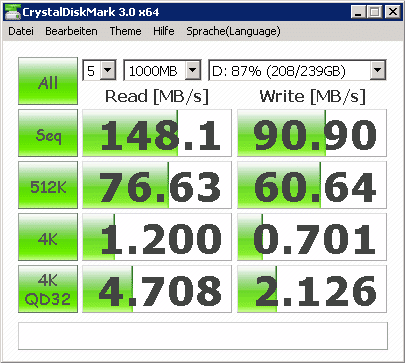Viewport: 405px width, 363px height.
Task: Open the Hilfe menu
Action: click(164, 31)
